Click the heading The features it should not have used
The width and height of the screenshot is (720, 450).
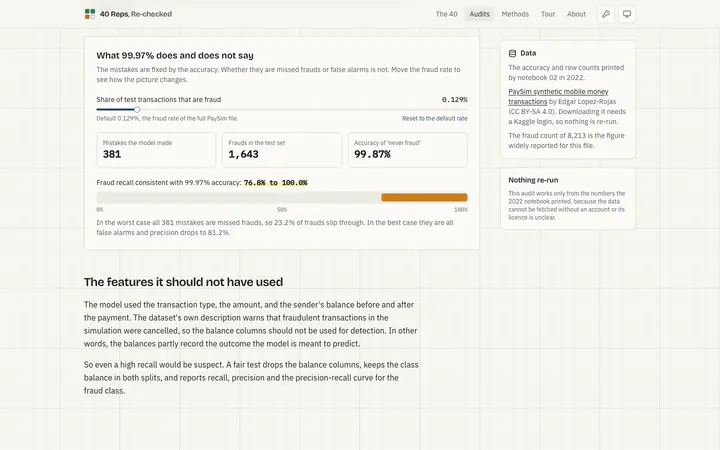pos(183,282)
